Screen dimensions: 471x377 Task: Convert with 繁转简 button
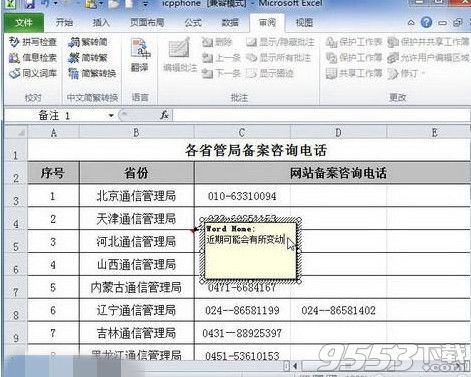88,42
